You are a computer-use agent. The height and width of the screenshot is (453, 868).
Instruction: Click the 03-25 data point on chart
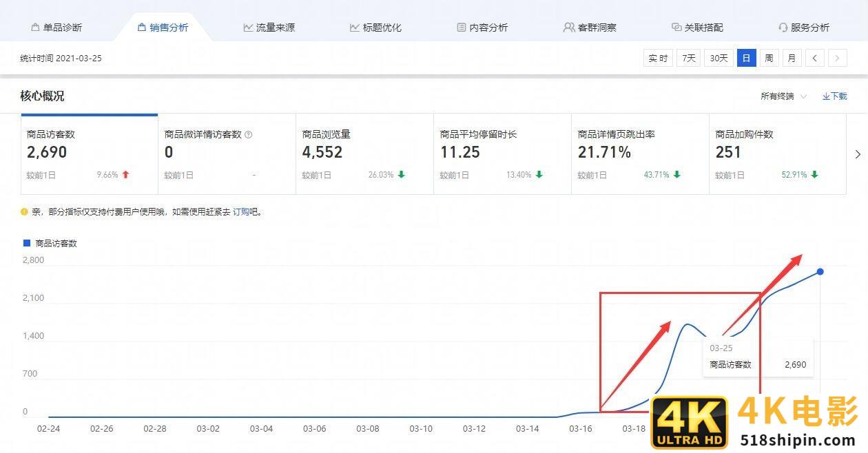point(820,271)
